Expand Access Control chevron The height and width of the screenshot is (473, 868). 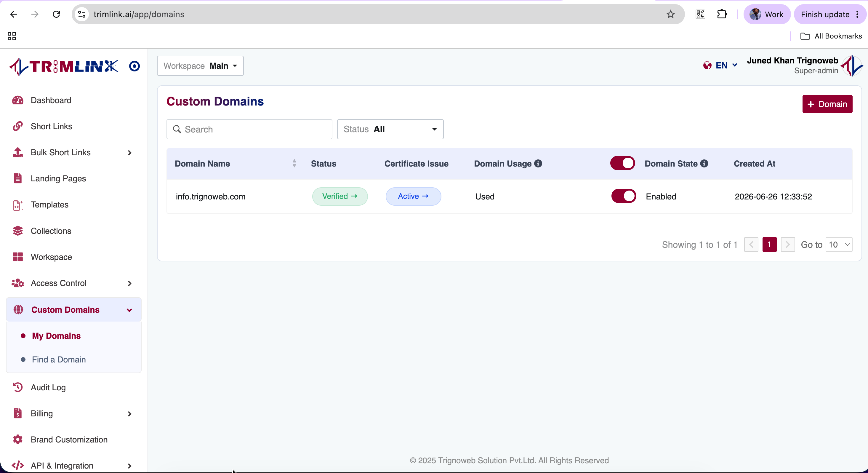pos(130,283)
